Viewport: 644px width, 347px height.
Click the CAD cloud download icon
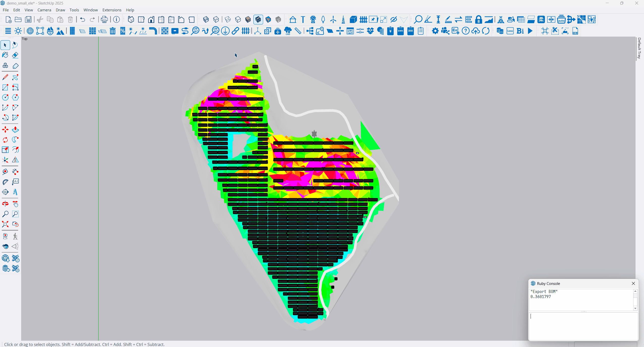click(288, 31)
